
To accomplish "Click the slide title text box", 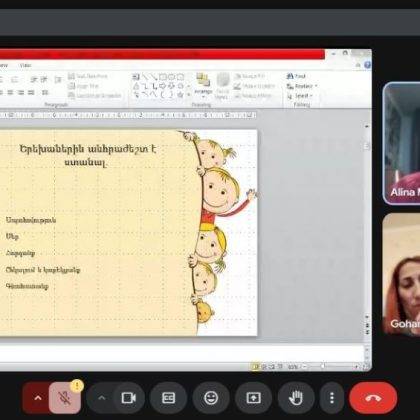I will (88, 156).
